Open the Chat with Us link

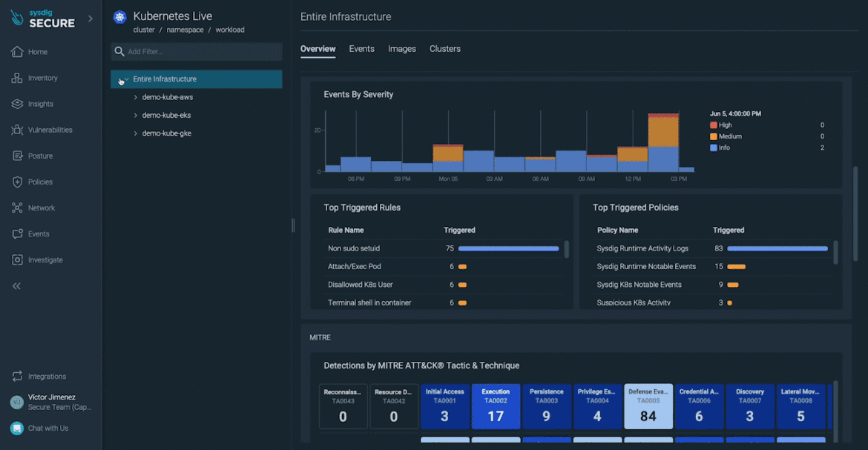[47, 428]
